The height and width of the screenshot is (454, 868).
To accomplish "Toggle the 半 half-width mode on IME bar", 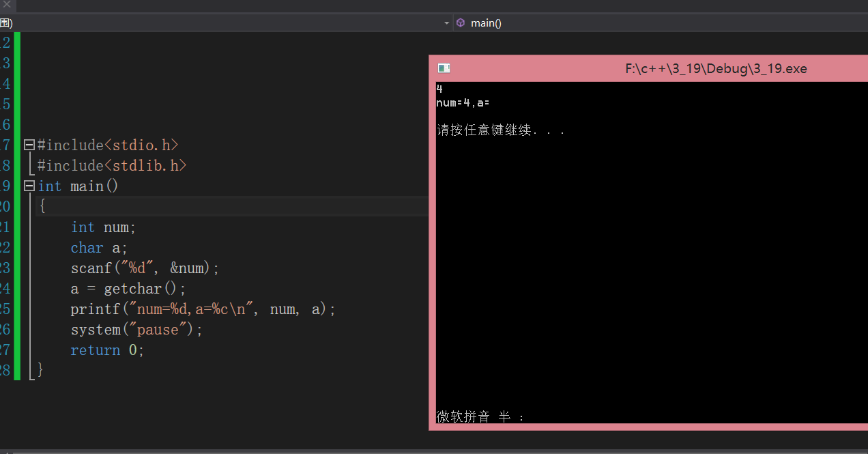I will point(504,416).
